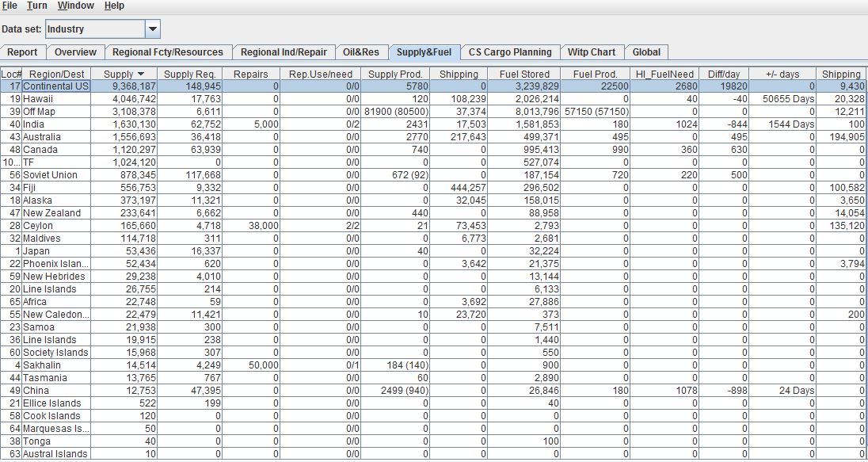
Task: Sort by the Rep.Use/need column header
Action: pos(320,74)
